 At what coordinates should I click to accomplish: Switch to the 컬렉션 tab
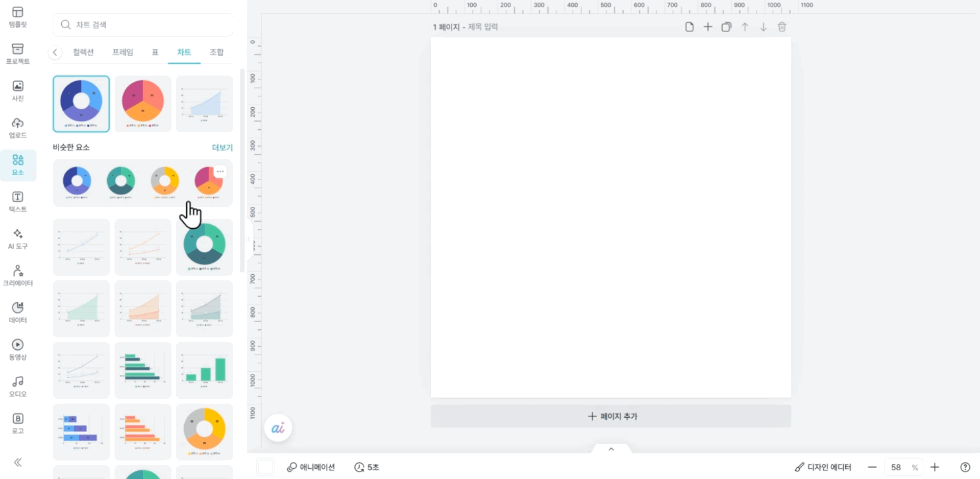point(83,52)
